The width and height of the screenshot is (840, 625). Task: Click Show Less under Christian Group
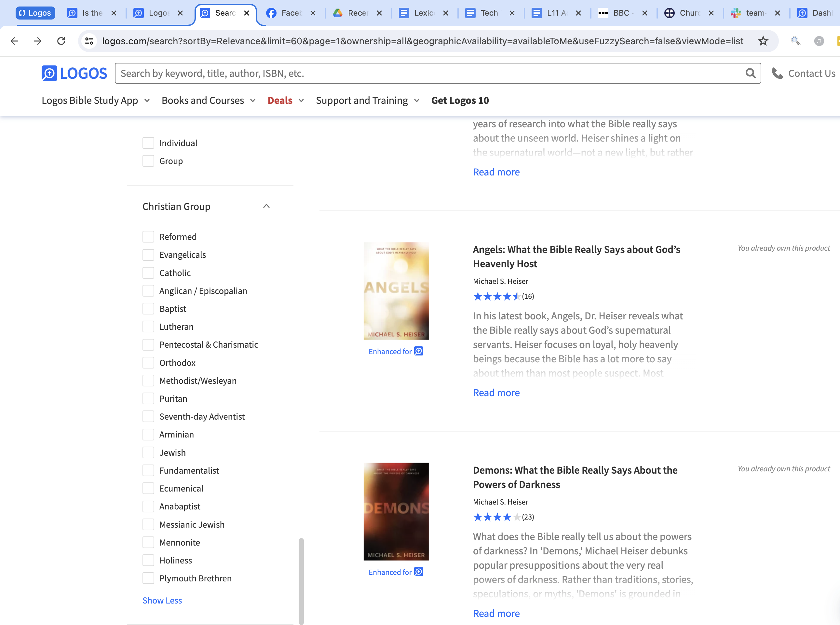(x=162, y=600)
